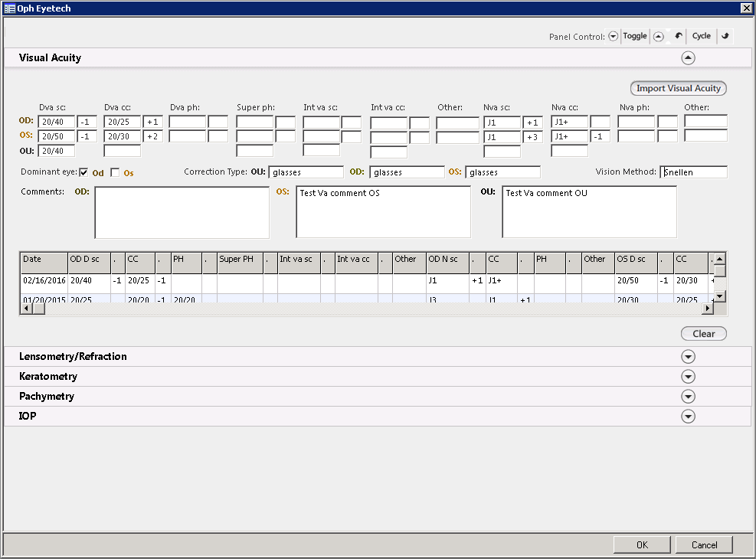The height and width of the screenshot is (559, 756).
Task: Click the OD Correction Type glasses field
Action: click(x=407, y=172)
